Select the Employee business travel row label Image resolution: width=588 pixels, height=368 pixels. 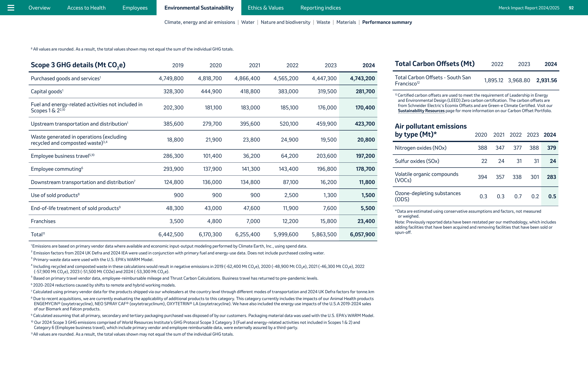62,156
